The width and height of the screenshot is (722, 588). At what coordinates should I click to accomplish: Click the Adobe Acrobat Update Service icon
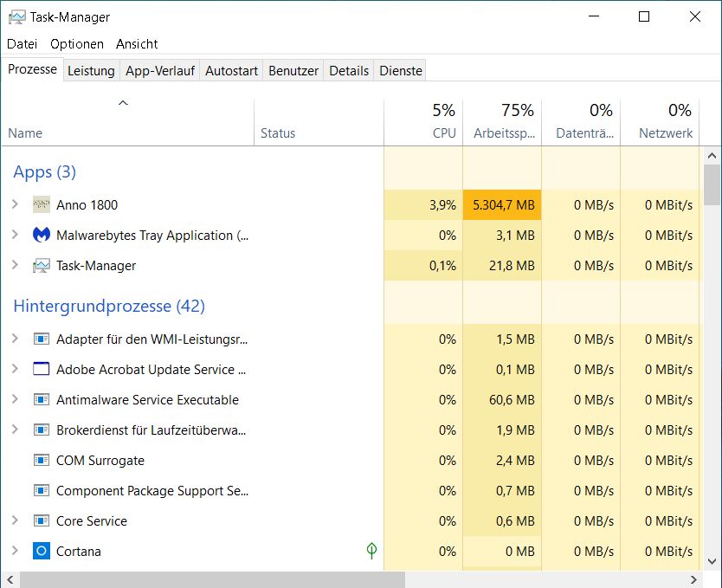pos(42,370)
